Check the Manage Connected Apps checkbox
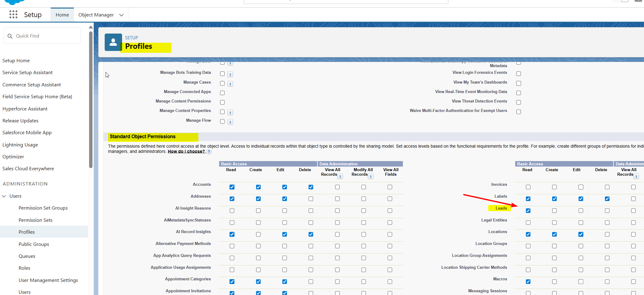 click(222, 93)
